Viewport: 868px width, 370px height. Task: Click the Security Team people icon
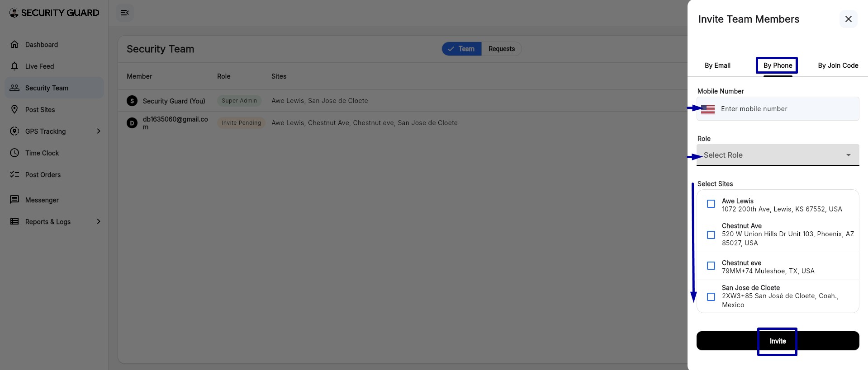[x=14, y=88]
